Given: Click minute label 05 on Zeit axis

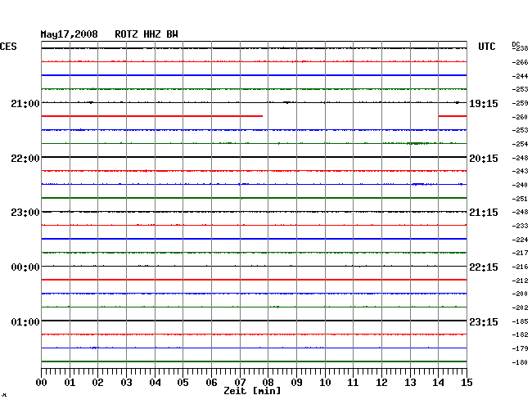Looking at the screenshot, I should (183, 383).
